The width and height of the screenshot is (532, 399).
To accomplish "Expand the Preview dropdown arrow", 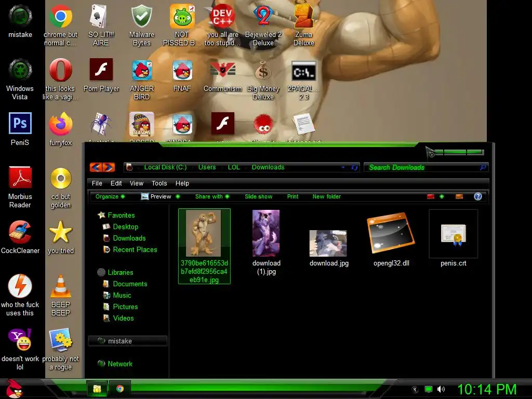I will 178,196.
